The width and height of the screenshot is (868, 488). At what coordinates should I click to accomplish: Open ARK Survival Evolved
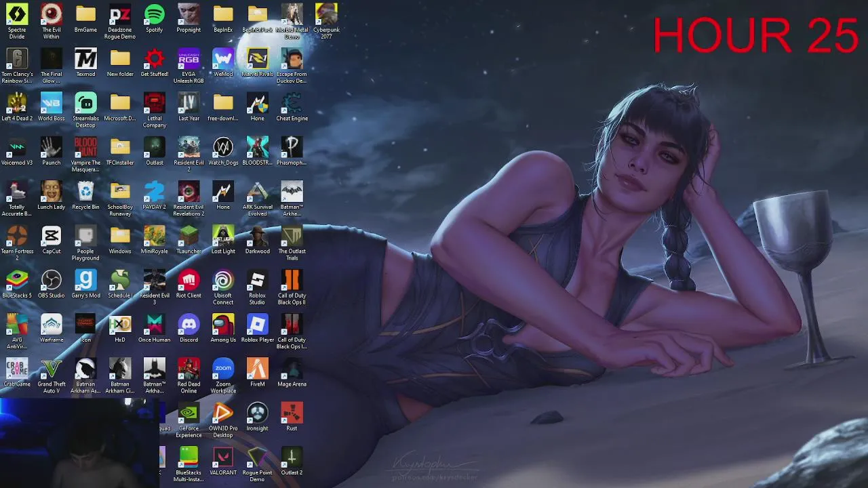click(258, 192)
